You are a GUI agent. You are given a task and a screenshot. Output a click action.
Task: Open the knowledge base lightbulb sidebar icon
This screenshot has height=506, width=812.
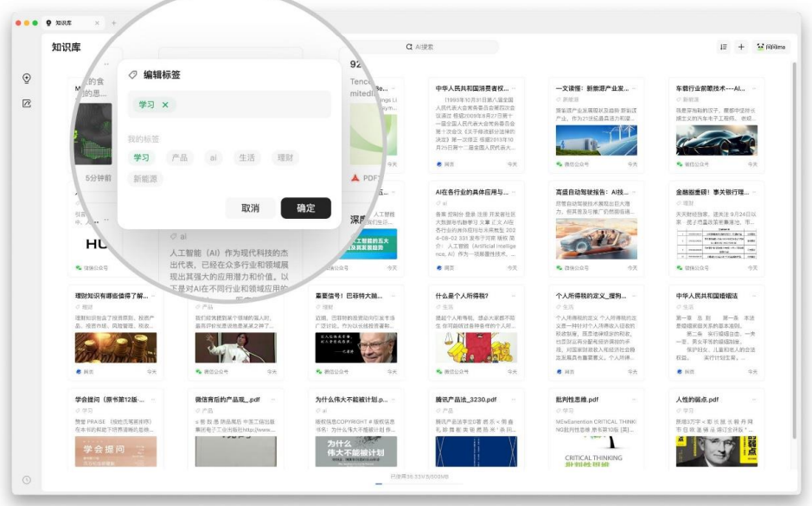[27, 79]
